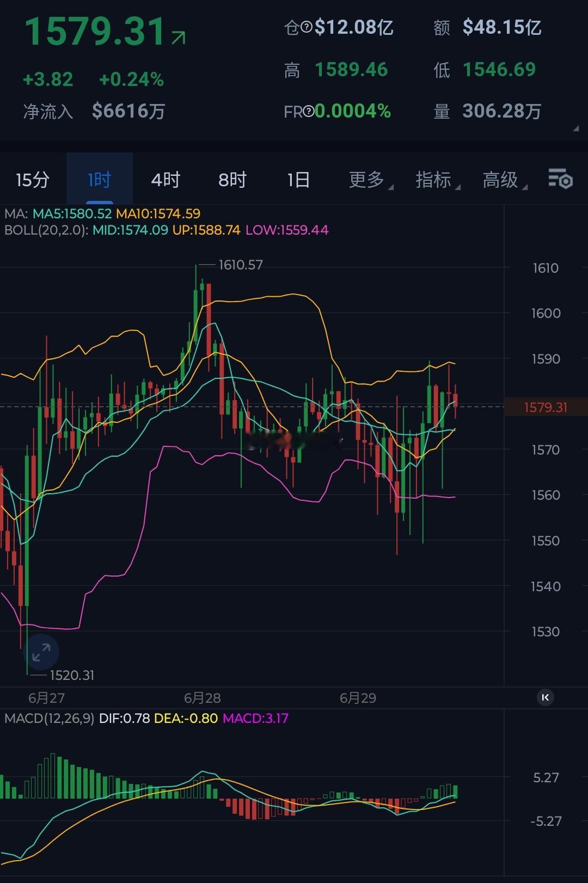This screenshot has width=588, height=883.
Task: Open the 指标 indicators dropdown
Action: (438, 179)
